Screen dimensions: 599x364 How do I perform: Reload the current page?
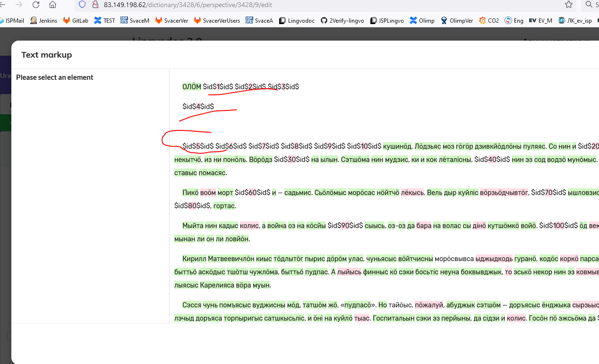[36, 6]
